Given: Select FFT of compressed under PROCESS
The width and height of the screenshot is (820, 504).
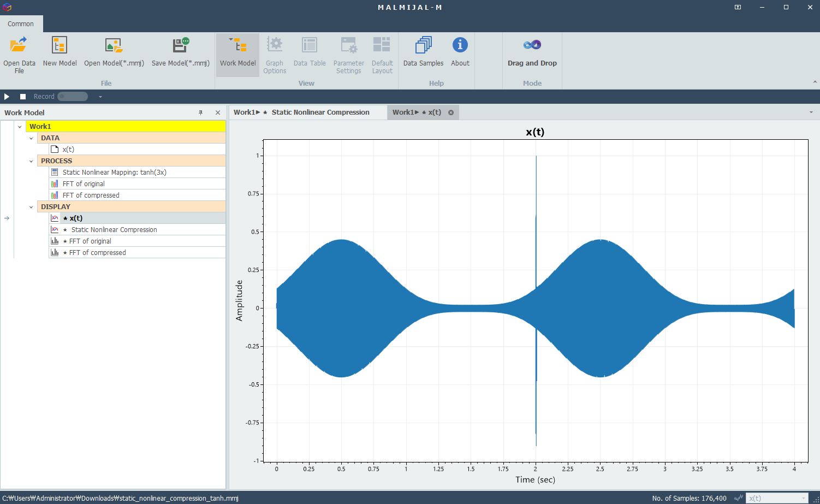Looking at the screenshot, I should point(136,195).
